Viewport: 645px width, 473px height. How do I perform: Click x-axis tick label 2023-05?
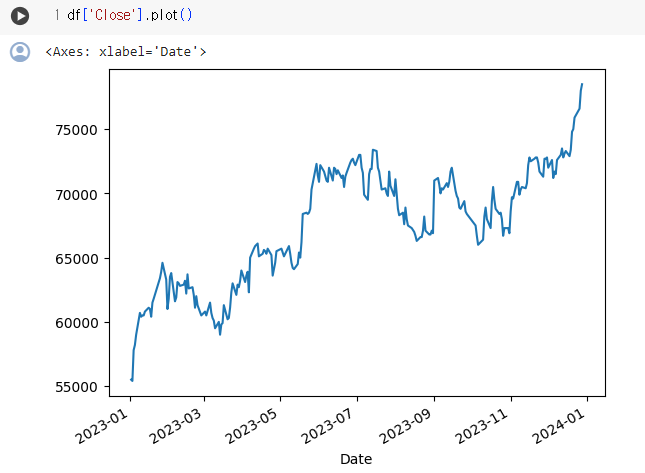[251, 426]
